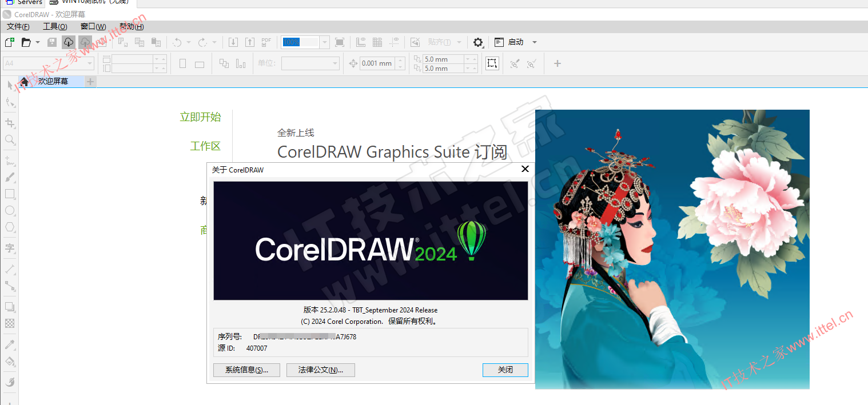This screenshot has width=868, height=405.
Task: Select the Ellipse tool
Action: (x=10, y=211)
